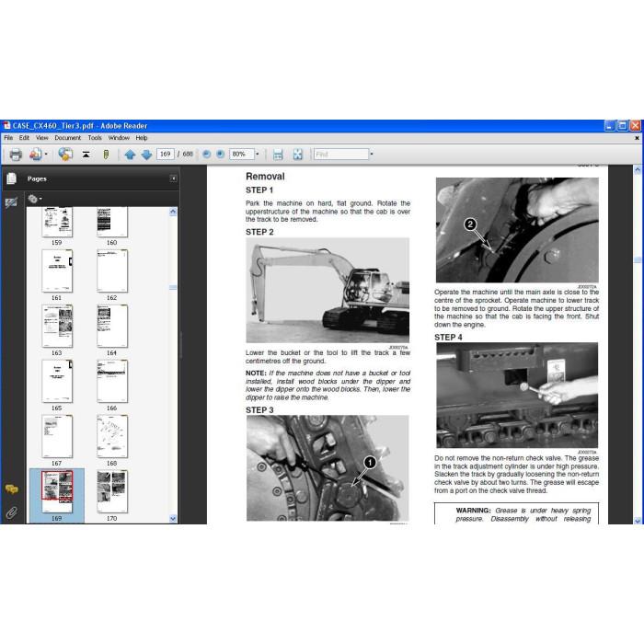Open the dropdown arrow beside the Create PDF icon
Image resolution: width=644 pixels, height=644 pixels.
46,155
